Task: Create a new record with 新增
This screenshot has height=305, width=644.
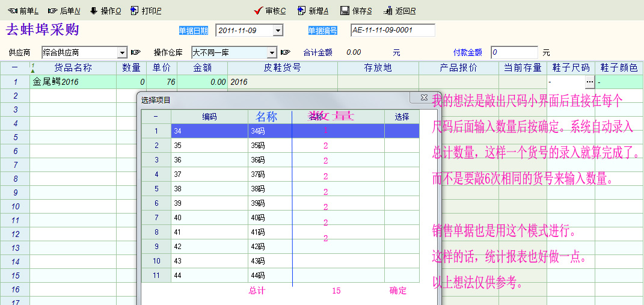Action: tap(313, 11)
